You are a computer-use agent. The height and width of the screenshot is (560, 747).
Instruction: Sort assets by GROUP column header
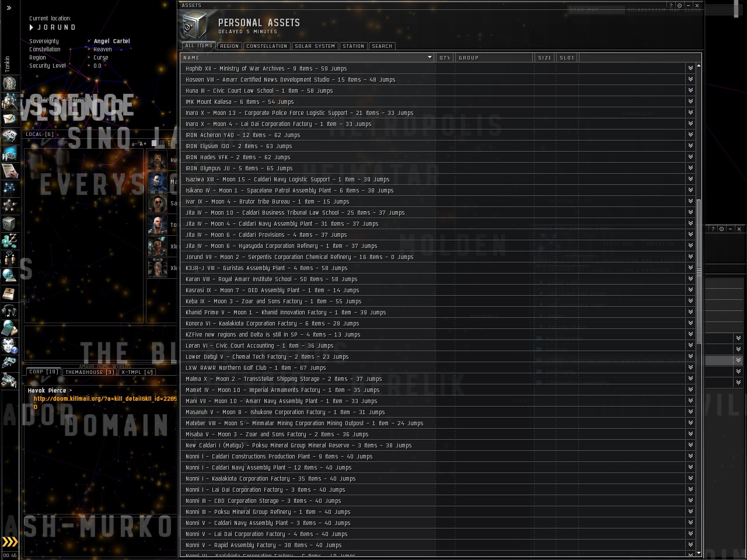[x=494, y=58]
